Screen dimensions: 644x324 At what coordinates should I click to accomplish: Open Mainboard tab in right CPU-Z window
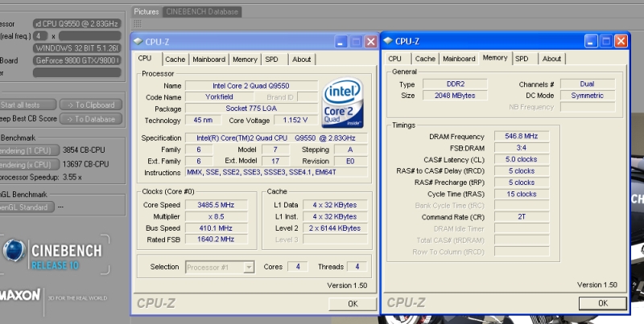[459, 59]
